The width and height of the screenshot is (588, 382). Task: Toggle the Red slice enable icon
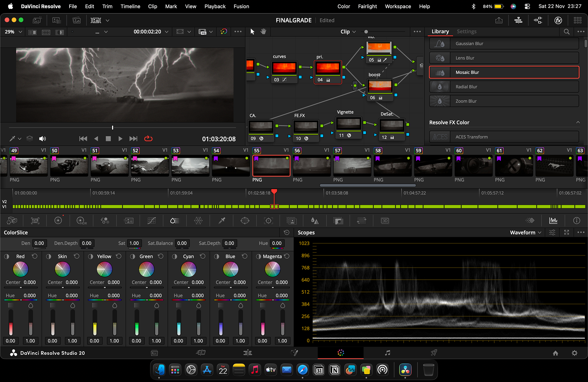click(7, 256)
